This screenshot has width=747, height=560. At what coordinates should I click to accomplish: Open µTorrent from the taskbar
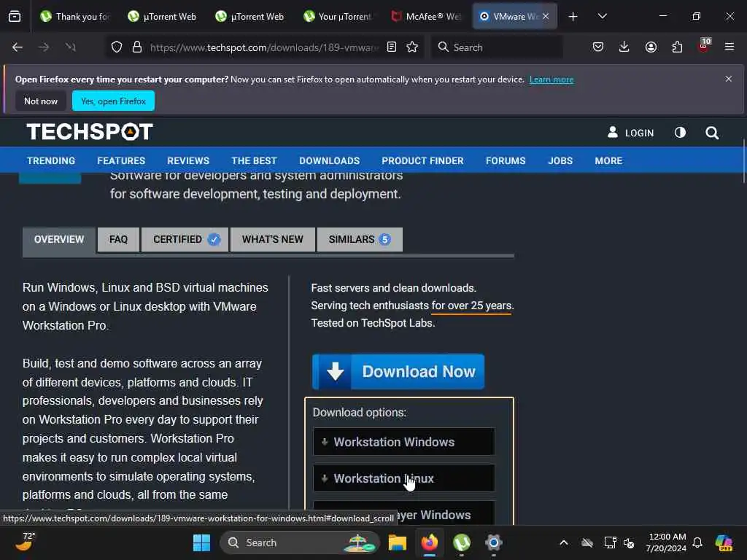click(x=462, y=542)
